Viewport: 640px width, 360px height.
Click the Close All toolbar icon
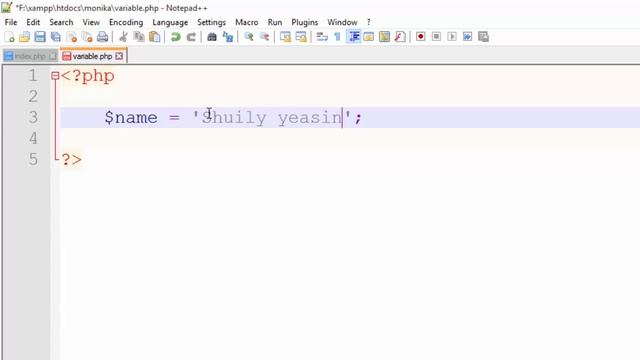point(87,37)
